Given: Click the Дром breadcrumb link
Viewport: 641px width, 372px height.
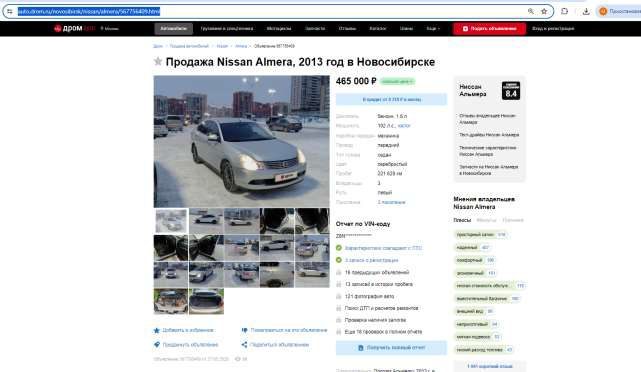Looking at the screenshot, I should 158,46.
